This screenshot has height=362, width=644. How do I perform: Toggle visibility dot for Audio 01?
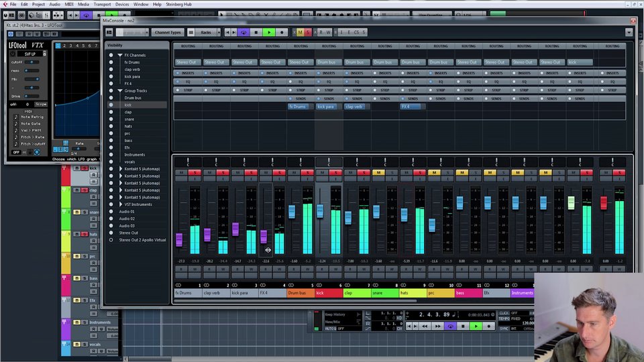[x=111, y=211]
